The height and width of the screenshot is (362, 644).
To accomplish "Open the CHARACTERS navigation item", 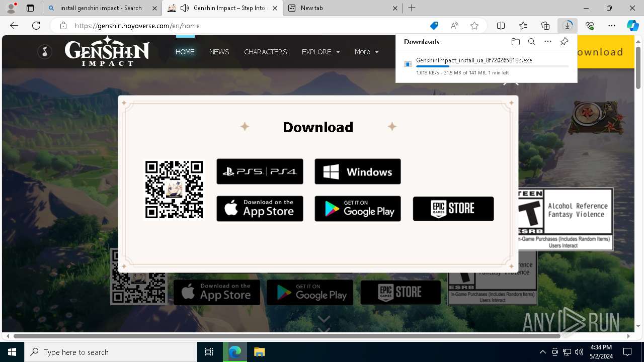I will (x=265, y=52).
